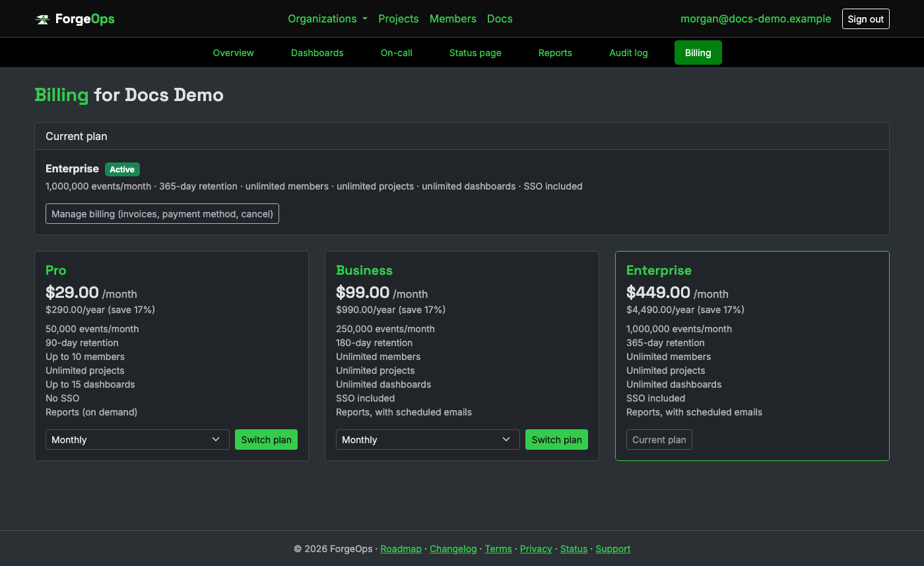Open the Audit log tab
This screenshot has width=924, height=566.
628,53
